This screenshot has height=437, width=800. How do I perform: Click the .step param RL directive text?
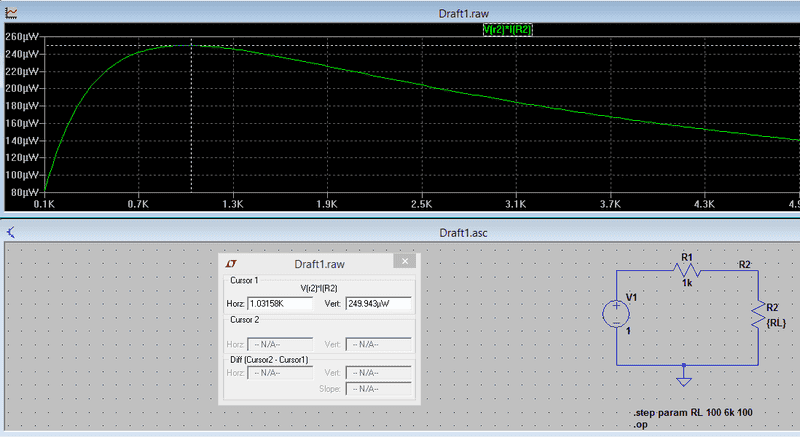click(691, 413)
